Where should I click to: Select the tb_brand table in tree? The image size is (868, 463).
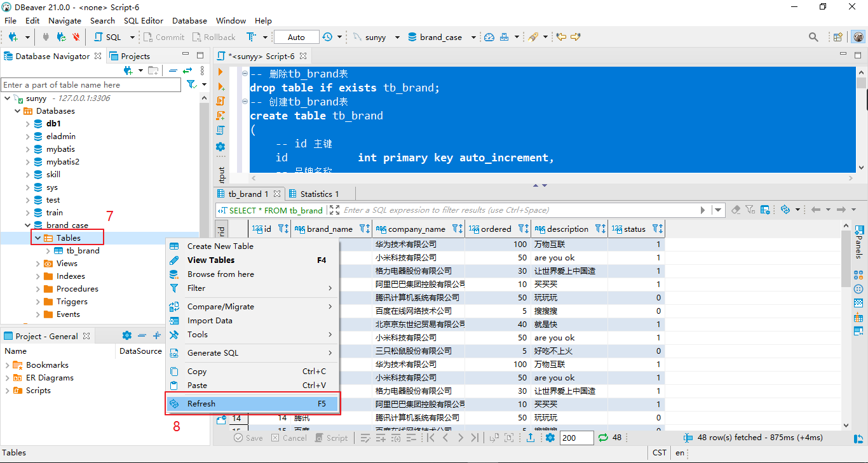pyautogui.click(x=83, y=251)
